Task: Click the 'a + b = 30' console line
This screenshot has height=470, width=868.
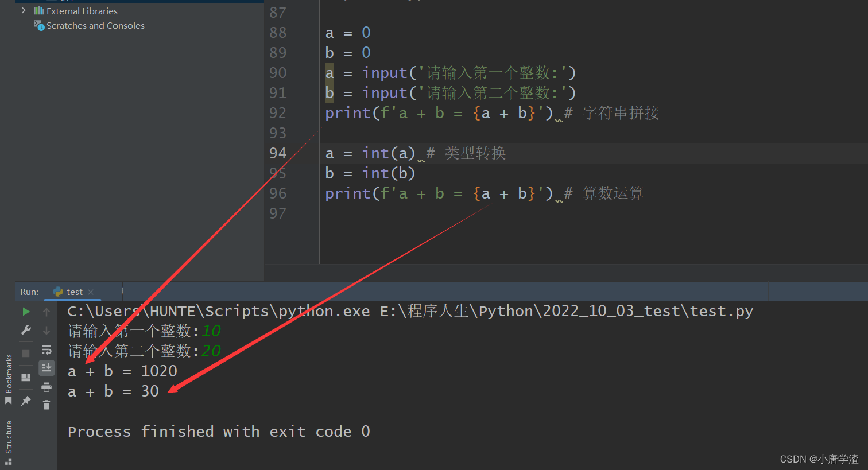Action: tap(113, 391)
